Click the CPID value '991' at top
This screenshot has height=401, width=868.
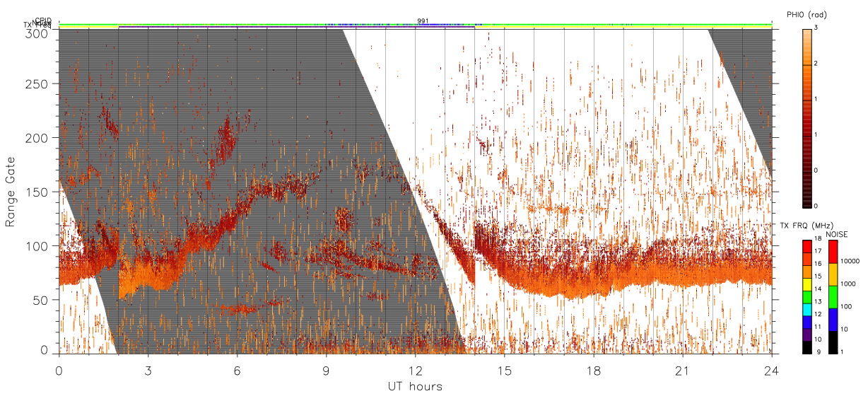[423, 21]
